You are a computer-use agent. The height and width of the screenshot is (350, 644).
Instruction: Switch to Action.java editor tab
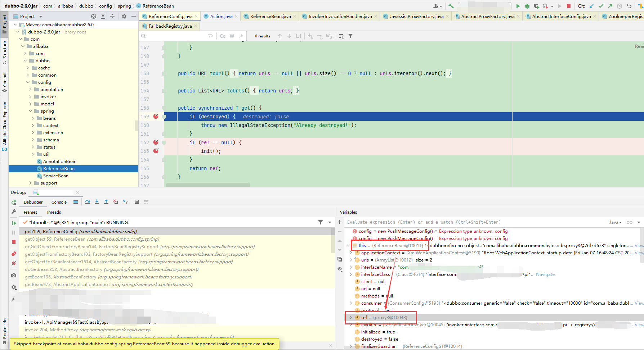point(221,17)
